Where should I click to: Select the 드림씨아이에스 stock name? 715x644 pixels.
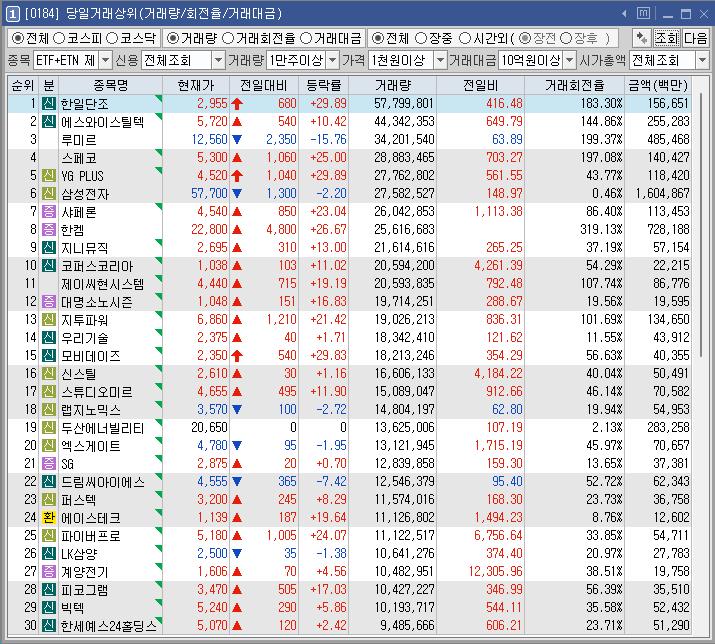103,482
